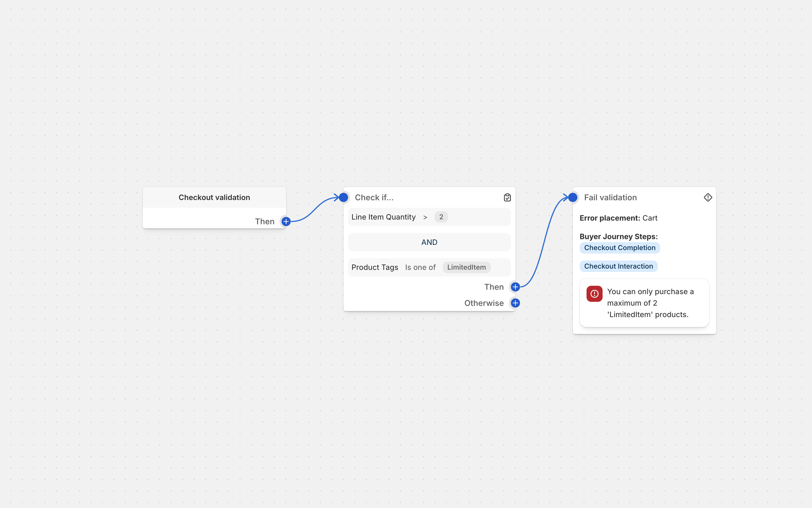Click the quantity value 2 chip
Screen dimensions: 812x508
pos(441,217)
